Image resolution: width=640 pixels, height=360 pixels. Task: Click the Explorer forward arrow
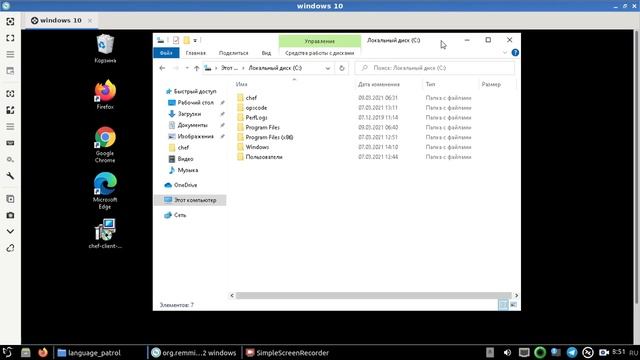pos(176,68)
